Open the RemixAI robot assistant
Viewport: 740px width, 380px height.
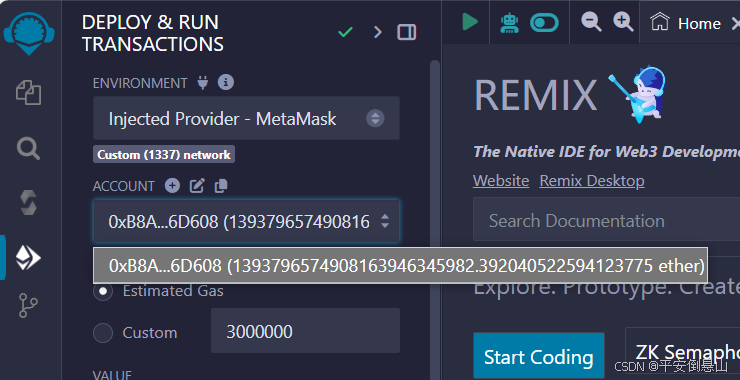[x=509, y=23]
